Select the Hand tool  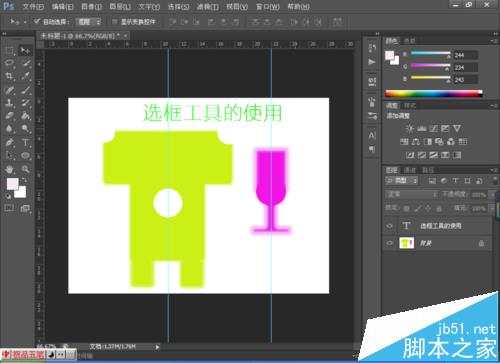coord(9,169)
